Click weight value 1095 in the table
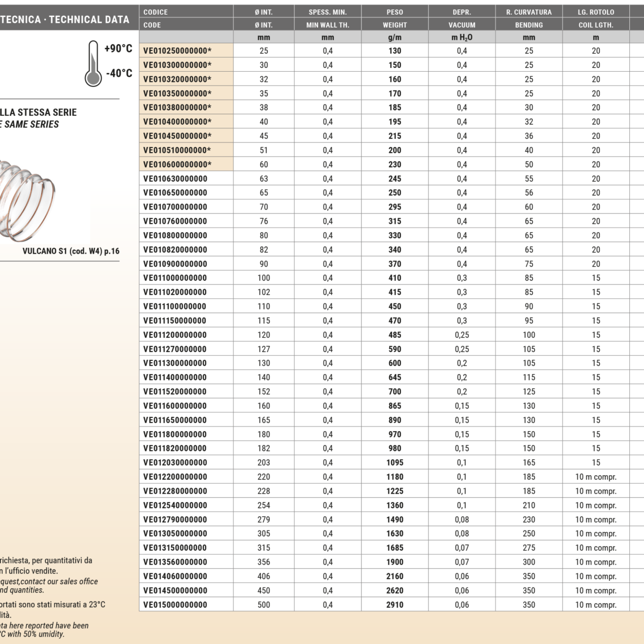644x644 pixels. [395, 463]
